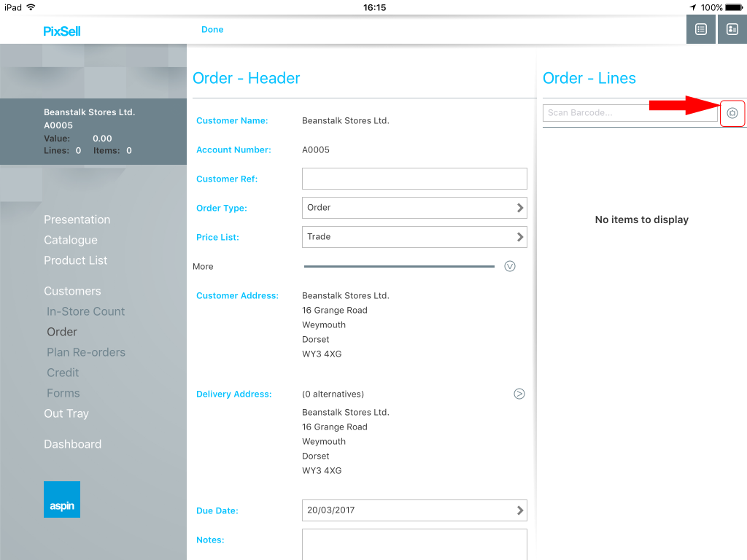
Task: Tap the Customer Address label
Action: point(237,296)
